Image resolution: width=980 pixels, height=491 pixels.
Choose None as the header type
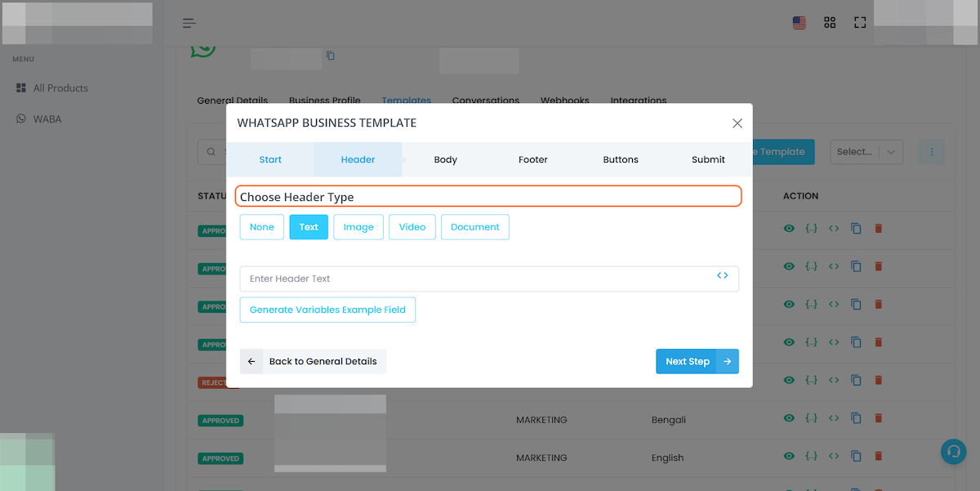click(262, 227)
